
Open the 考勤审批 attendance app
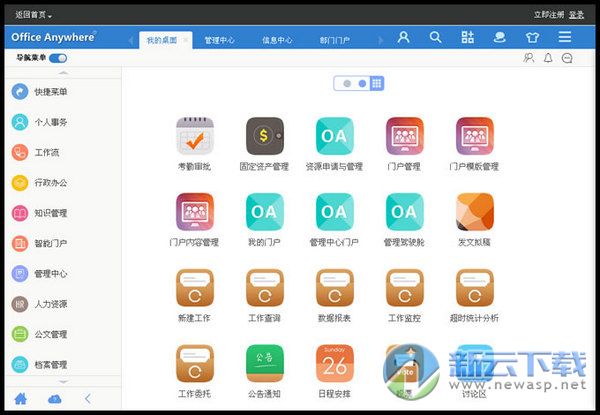(195, 136)
